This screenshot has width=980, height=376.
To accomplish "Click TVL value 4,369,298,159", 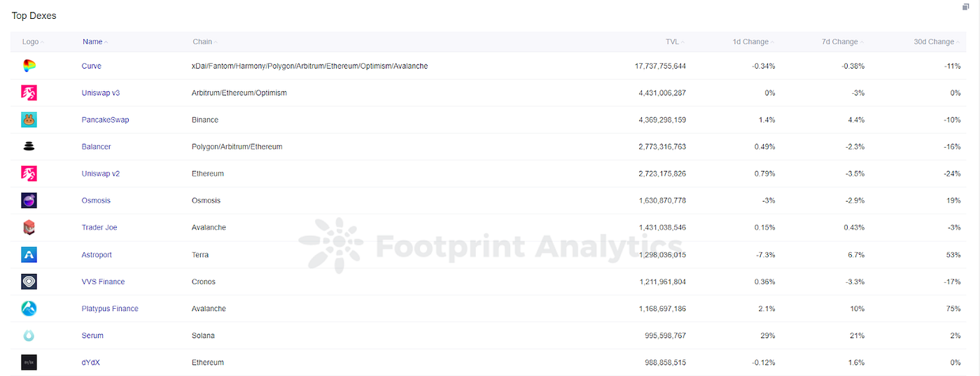I will (662, 120).
